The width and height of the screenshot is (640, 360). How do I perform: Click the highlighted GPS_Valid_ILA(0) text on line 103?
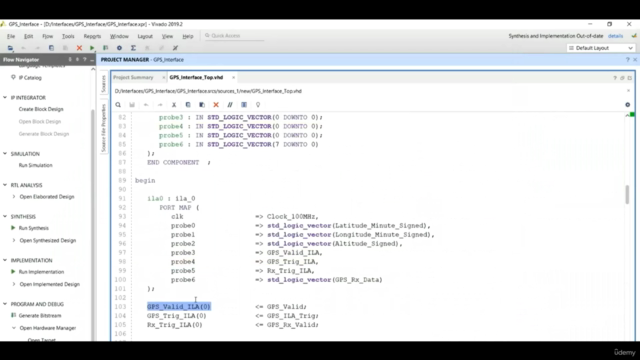(x=179, y=307)
